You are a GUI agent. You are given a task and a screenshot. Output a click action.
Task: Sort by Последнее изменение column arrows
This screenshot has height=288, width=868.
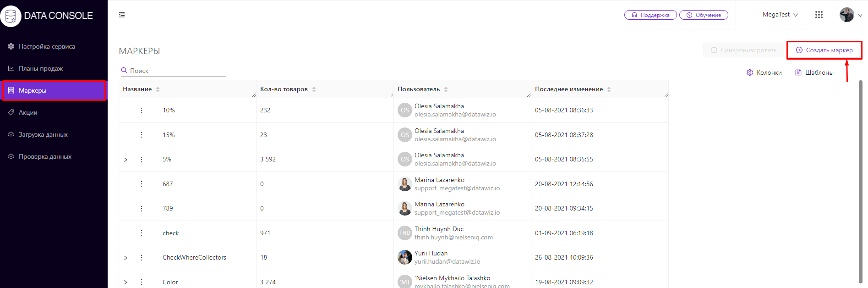(609, 89)
